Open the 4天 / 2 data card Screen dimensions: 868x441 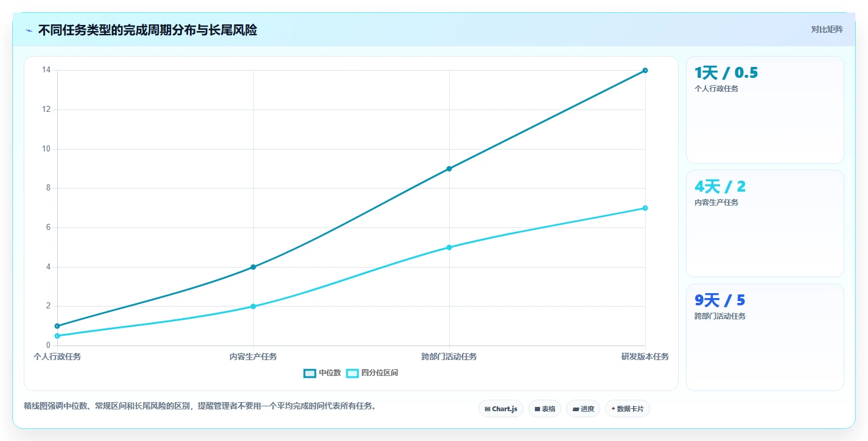pos(765,224)
